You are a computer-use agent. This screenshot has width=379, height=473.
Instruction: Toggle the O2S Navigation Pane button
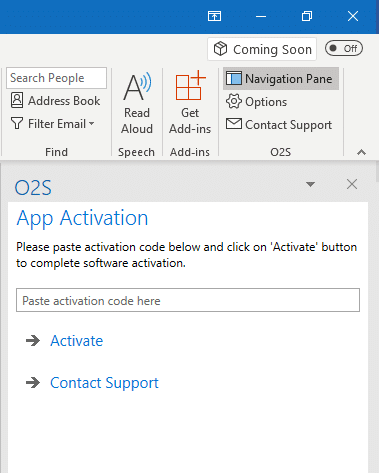pyautogui.click(x=281, y=79)
